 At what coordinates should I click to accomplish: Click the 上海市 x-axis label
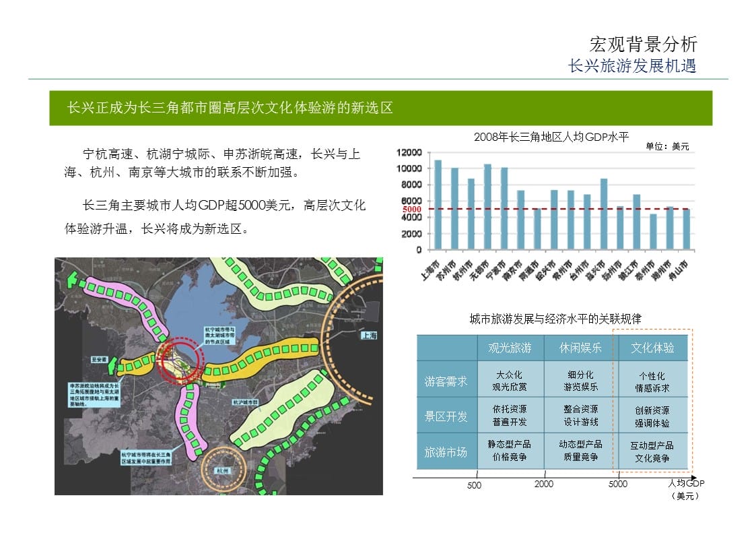(x=430, y=270)
